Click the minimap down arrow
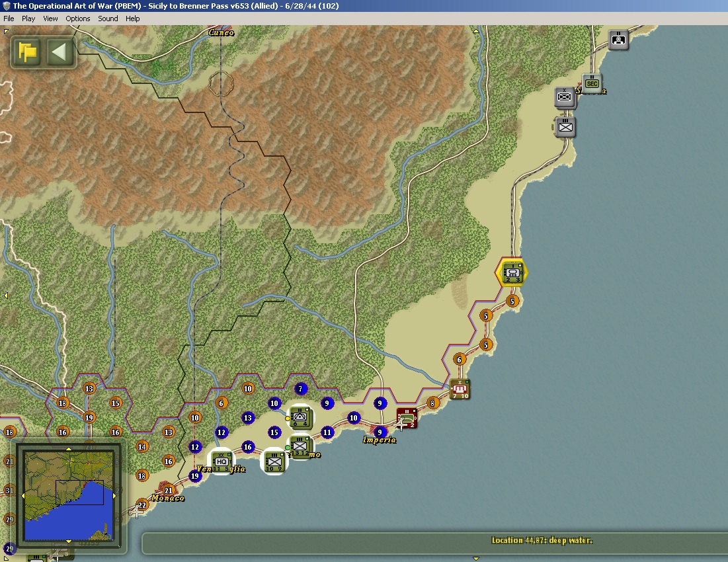 pos(69,541)
